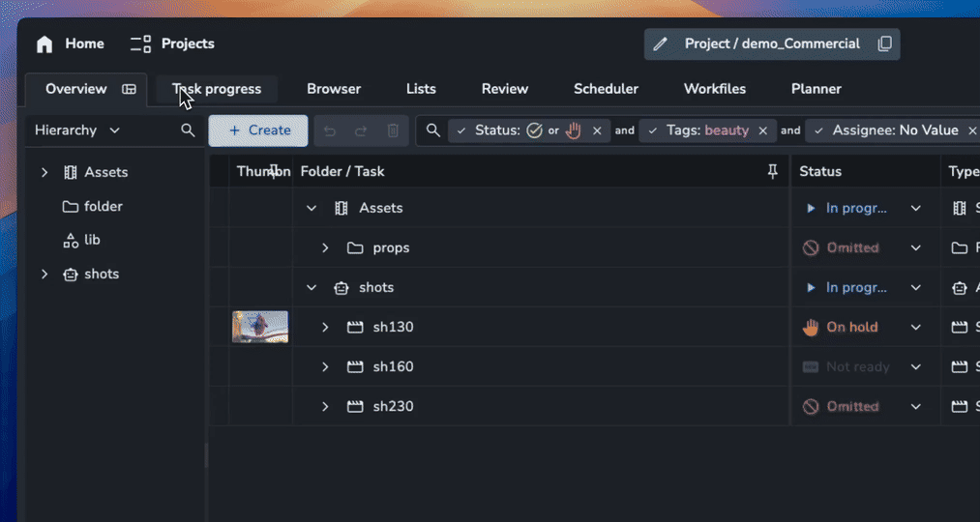Switch to the Task progress tab
The height and width of the screenshot is (522, 980).
[217, 89]
